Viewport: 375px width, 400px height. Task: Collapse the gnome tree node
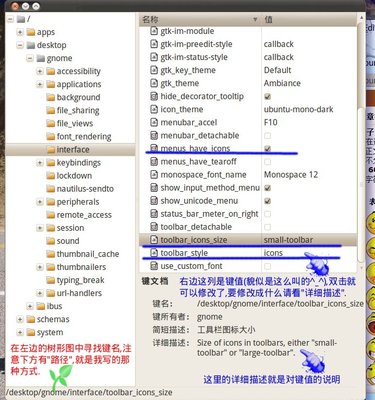tap(30, 58)
